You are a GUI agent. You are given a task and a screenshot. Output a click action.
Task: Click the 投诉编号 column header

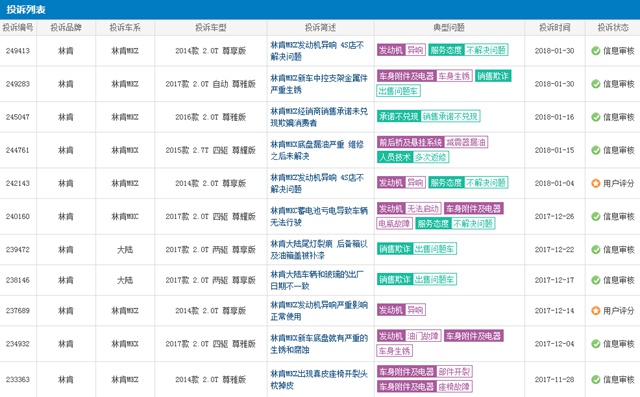pyautogui.click(x=18, y=27)
